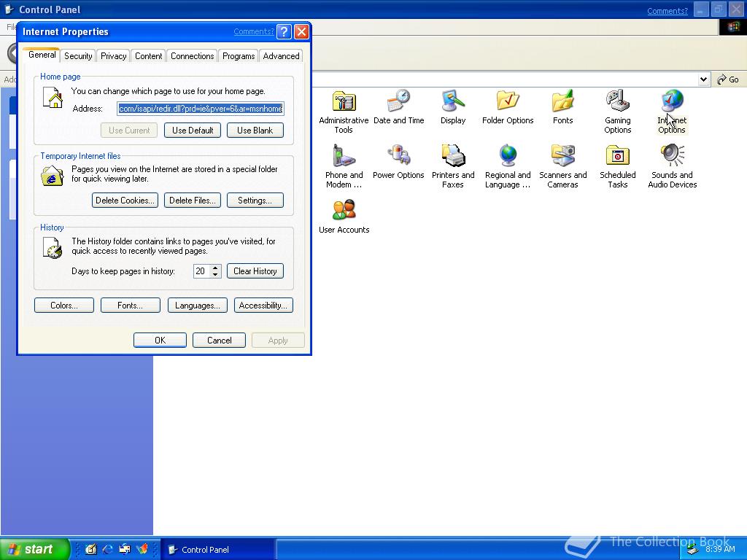The height and width of the screenshot is (560, 747).
Task: Increase days to keep history
Action: tap(215, 268)
